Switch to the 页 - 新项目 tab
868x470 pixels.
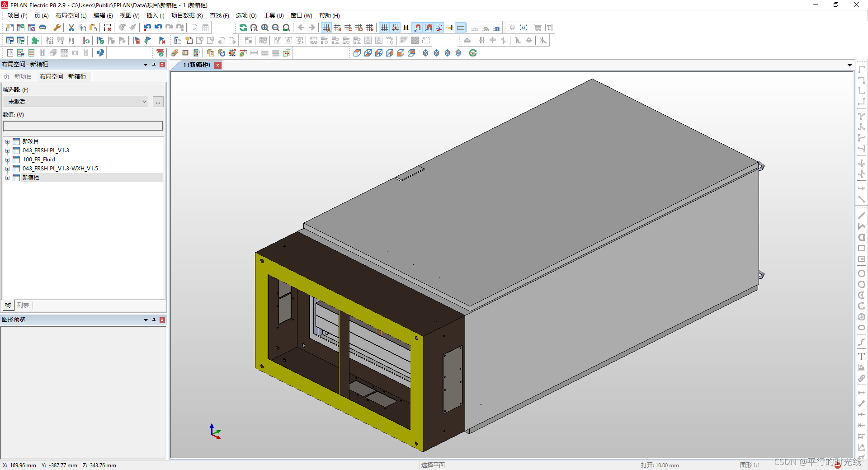pos(18,76)
